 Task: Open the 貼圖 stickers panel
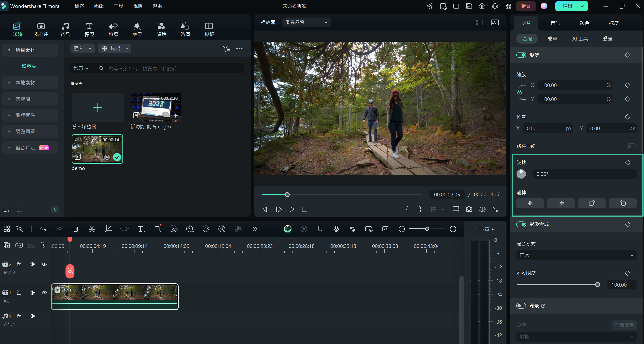[185, 30]
